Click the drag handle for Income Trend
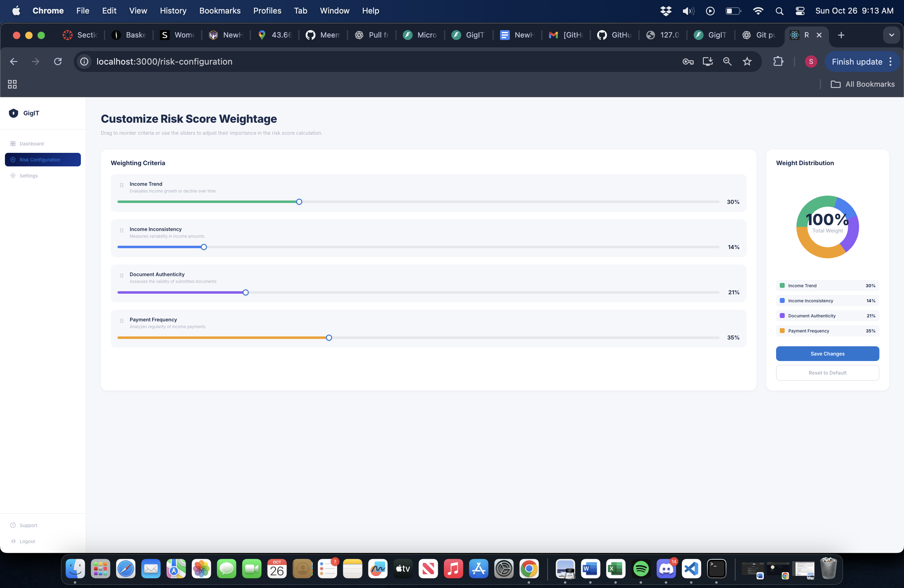Image resolution: width=904 pixels, height=588 pixels. [121, 185]
